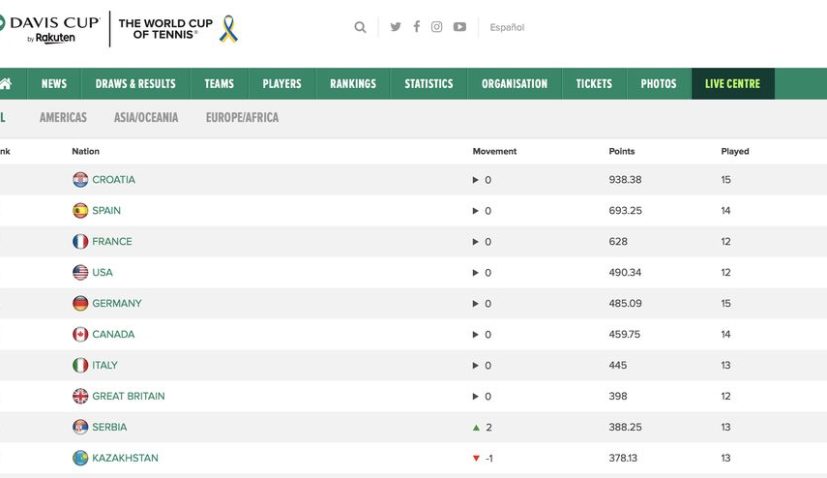Open the Spain nation link
Screen dimensions: 827x478
coord(106,211)
